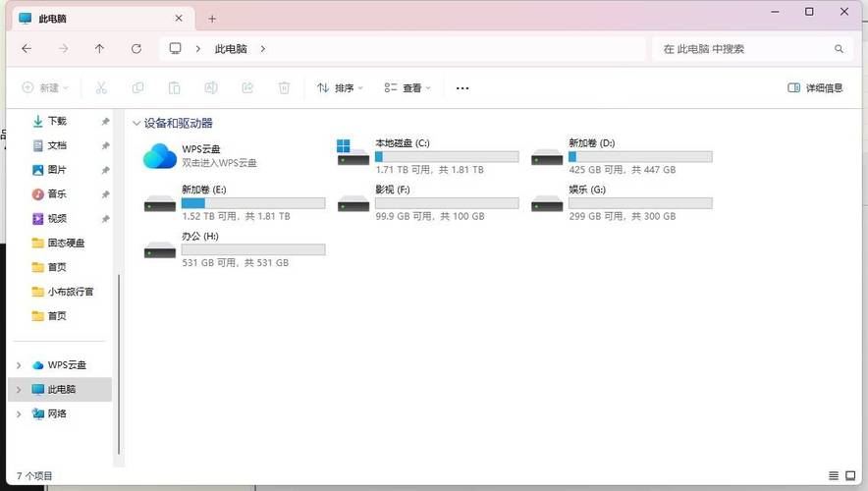Expand 此电脑 in the navigation tree
Viewport: 868px width, 491px height.
tap(19, 389)
